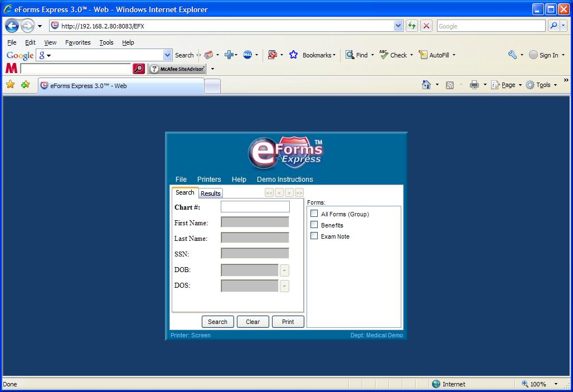Click the Search button below the form
The image size is (573, 392).
tap(218, 322)
